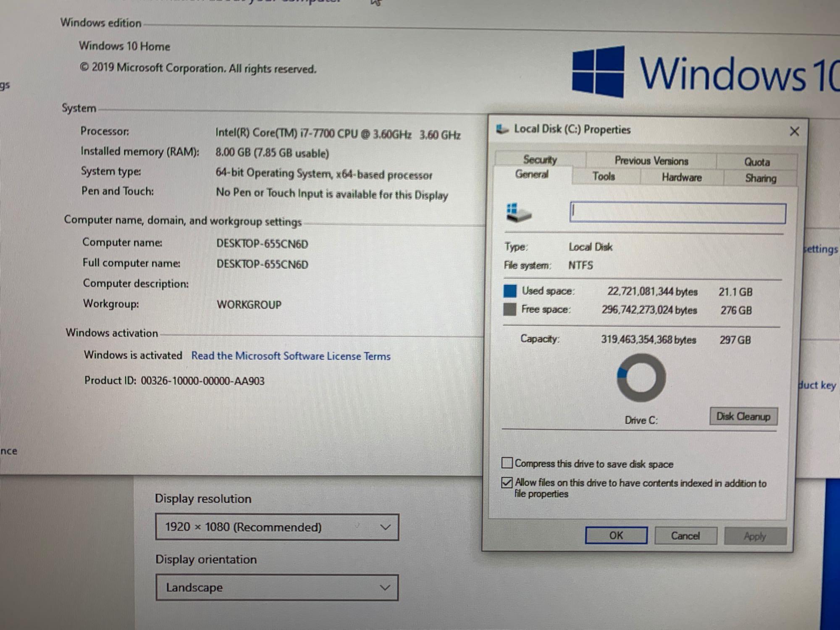Click the 296,742,273,024 bytes free space value
The height and width of the screenshot is (630, 840).
click(649, 310)
